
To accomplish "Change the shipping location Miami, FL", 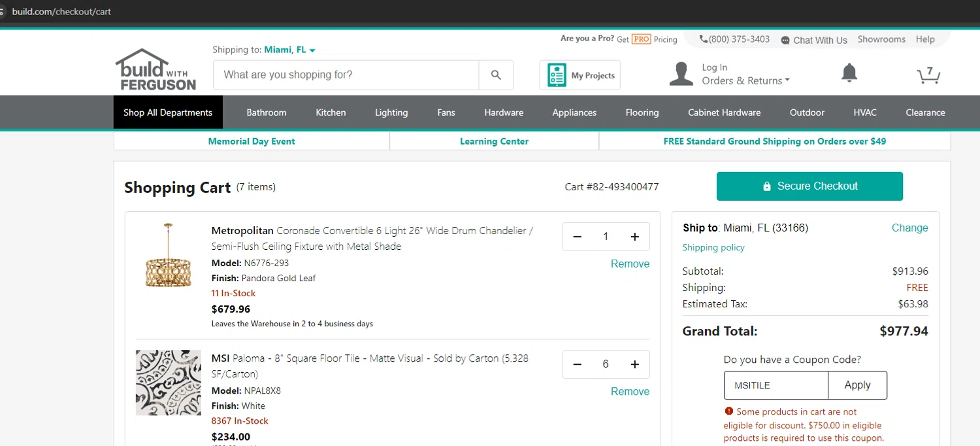I will (289, 50).
